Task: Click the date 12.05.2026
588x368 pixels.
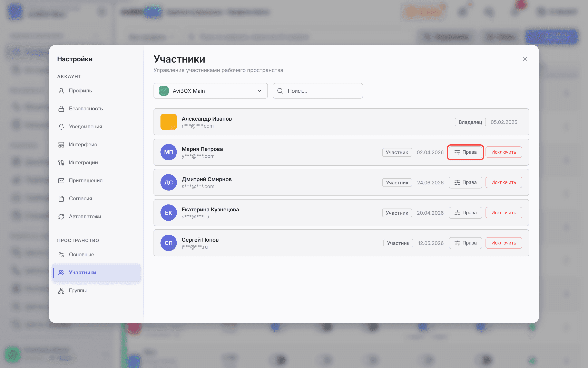Action: coord(431,243)
